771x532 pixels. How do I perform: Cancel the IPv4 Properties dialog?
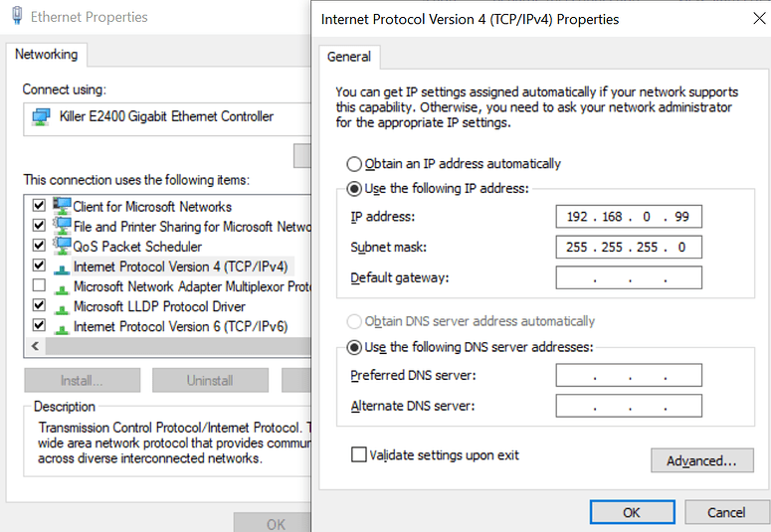pos(725,512)
